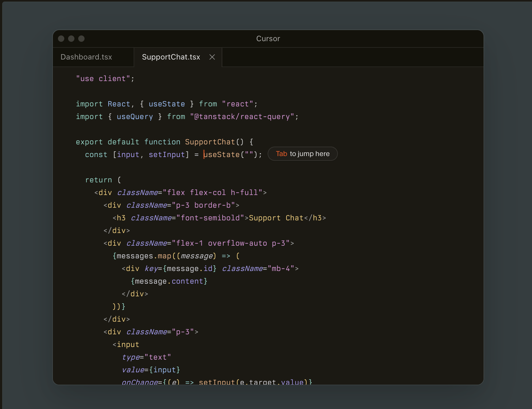Click the {message.content} expression
Viewport: 532px width, 409px height.
(x=169, y=281)
